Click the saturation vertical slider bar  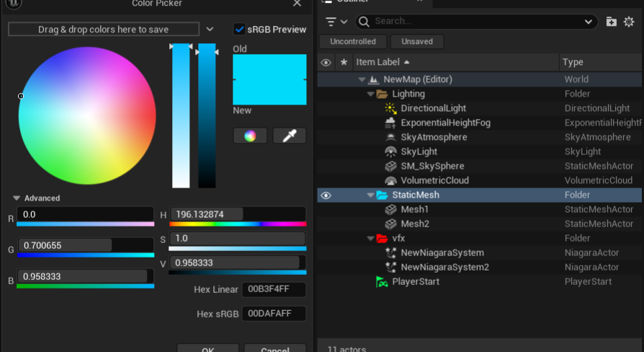(x=181, y=115)
